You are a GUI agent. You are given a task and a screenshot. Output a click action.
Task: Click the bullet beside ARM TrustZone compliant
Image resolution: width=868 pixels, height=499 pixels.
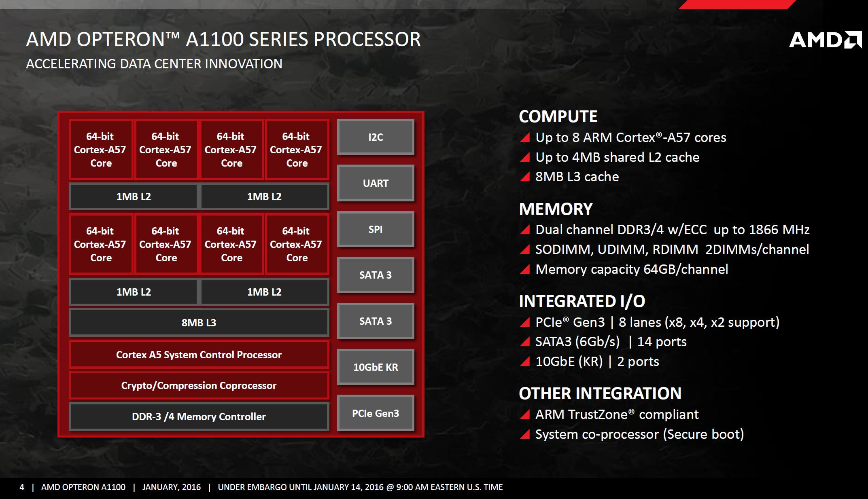[x=525, y=414]
